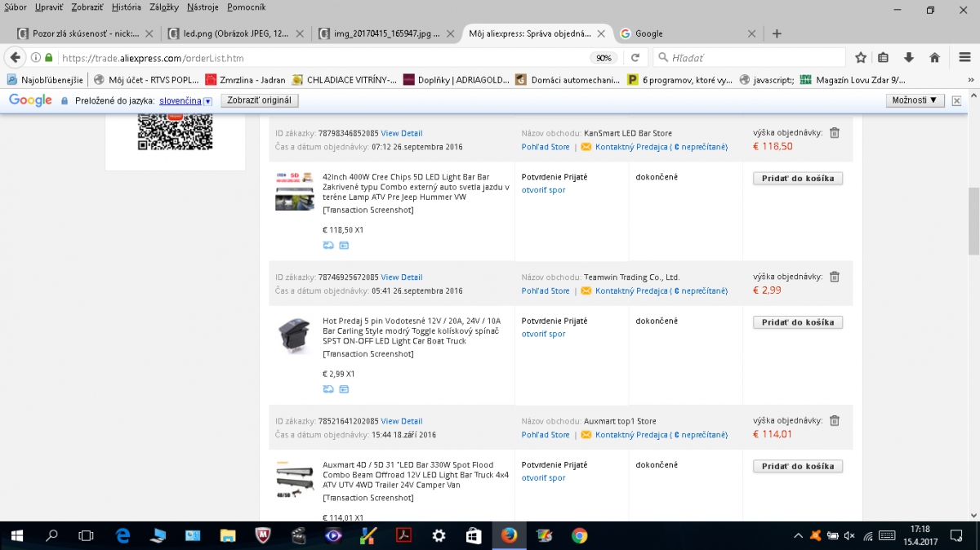Screen dimensions: 980x550
Task: Open Windows Start menu
Action: tap(16, 536)
